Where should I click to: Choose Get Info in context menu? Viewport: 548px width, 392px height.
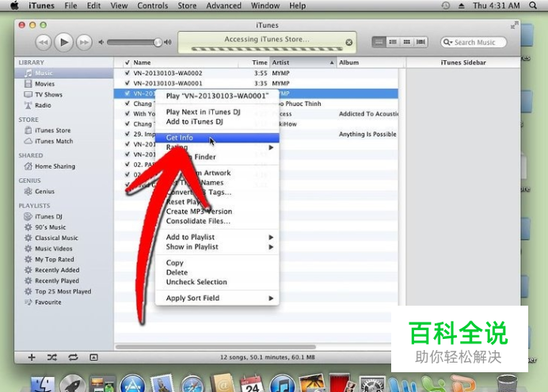click(217, 138)
